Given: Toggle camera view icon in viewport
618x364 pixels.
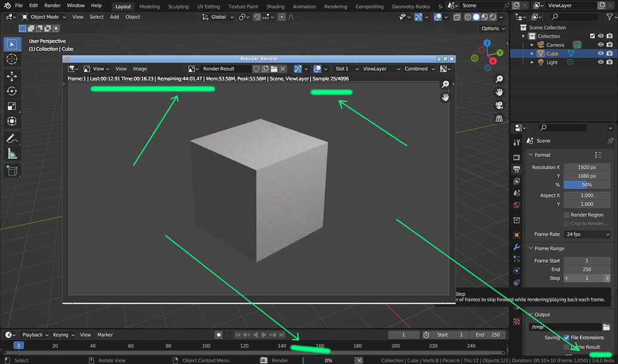Looking at the screenshot, I should coord(499,105).
